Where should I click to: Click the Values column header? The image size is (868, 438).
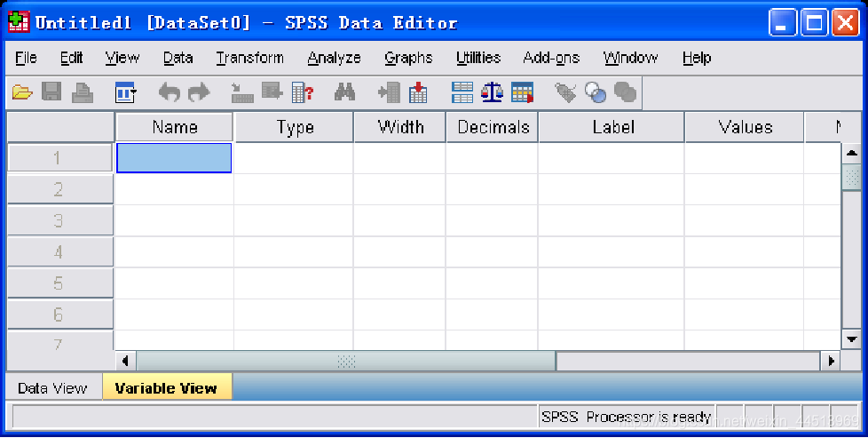click(x=746, y=127)
